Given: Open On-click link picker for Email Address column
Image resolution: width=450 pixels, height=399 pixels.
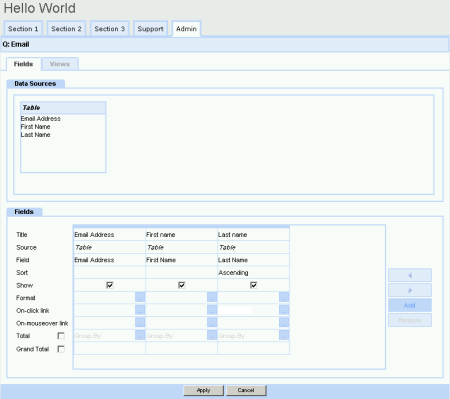Looking at the screenshot, I should [x=140, y=310].
